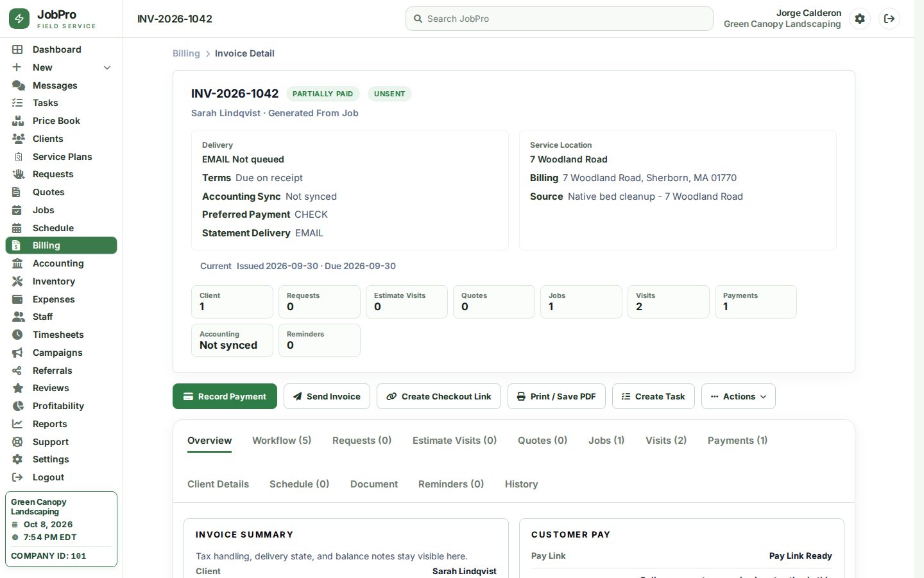Click the Timesheets clock icon
Screen dimensions: 924x578
pos(17,335)
